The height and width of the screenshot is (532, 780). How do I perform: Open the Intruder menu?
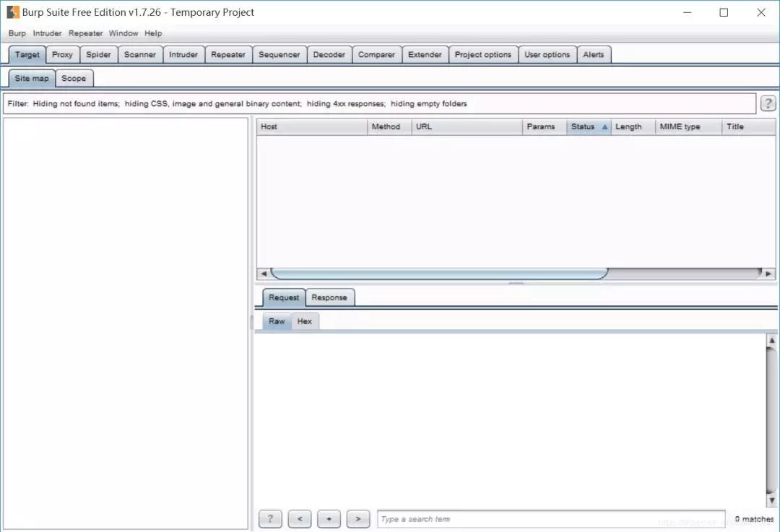(x=47, y=33)
